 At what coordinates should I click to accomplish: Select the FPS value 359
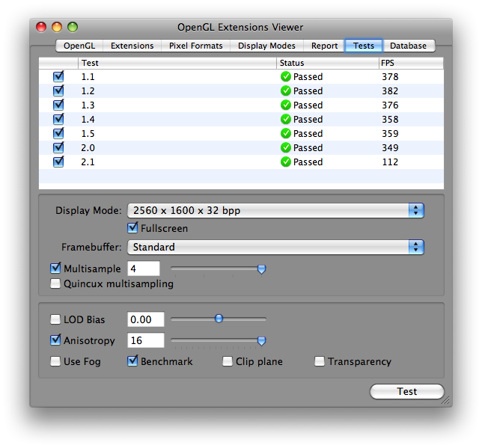click(x=390, y=133)
